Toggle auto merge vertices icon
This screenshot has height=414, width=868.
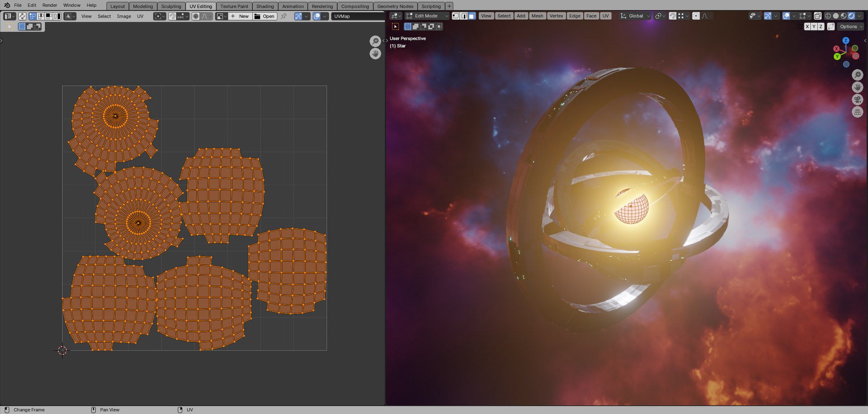tap(831, 27)
